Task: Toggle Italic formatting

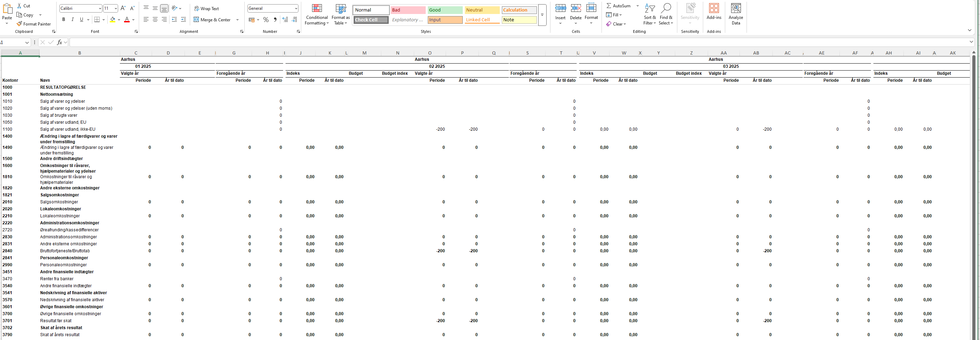Action: click(73, 20)
